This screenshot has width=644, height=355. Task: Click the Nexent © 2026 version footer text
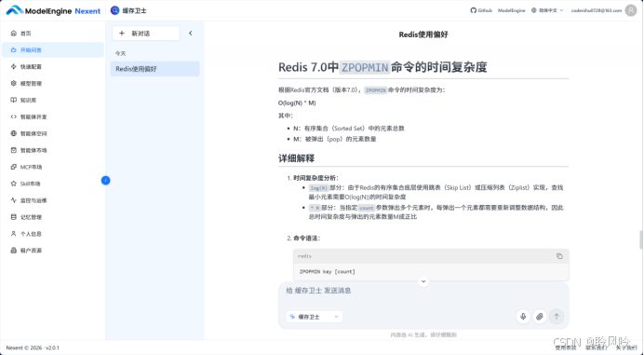click(x=33, y=348)
